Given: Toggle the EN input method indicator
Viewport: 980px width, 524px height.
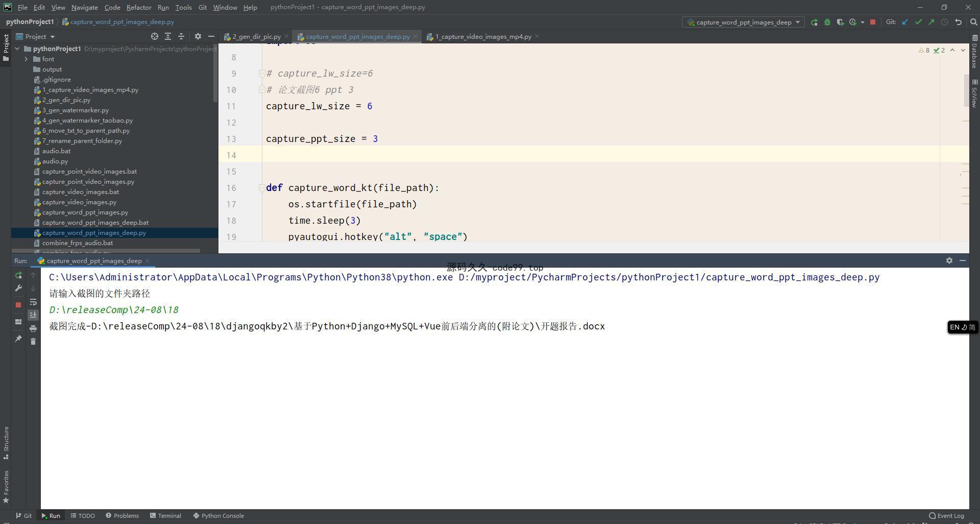Looking at the screenshot, I should tap(963, 327).
